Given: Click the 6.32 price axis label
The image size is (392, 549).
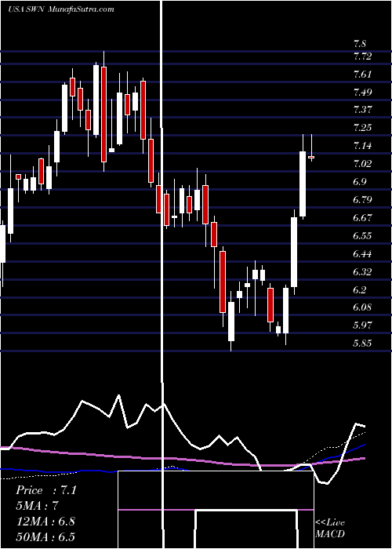Looking at the screenshot, I should tap(362, 272).
